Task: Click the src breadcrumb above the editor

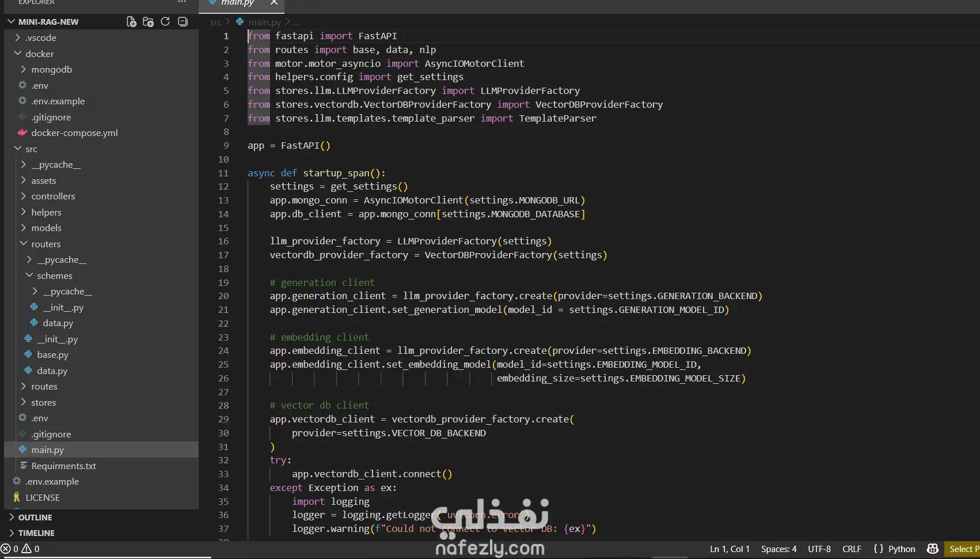Action: (215, 22)
